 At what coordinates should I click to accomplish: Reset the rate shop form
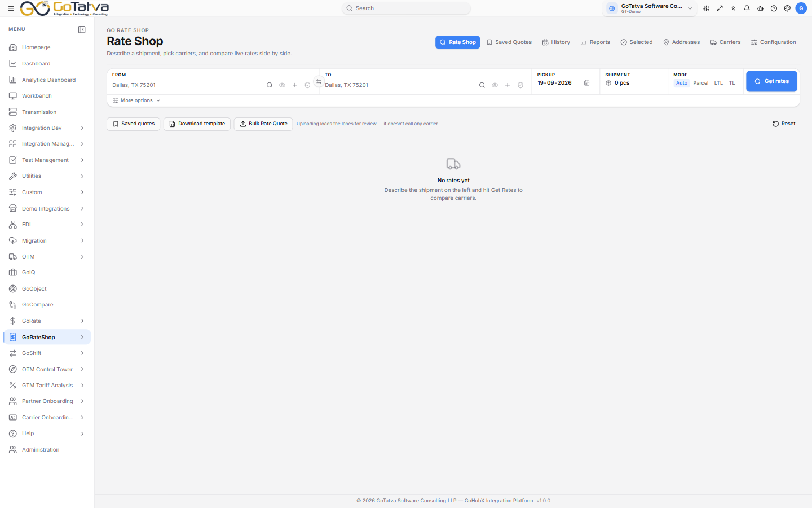[x=784, y=124]
